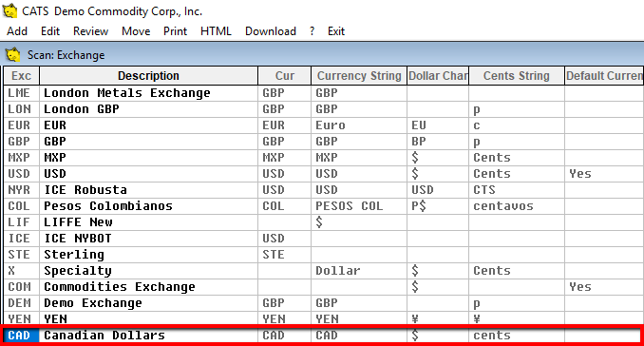Click the Dollar Char column header
The height and width of the screenshot is (346, 644).
438,76
